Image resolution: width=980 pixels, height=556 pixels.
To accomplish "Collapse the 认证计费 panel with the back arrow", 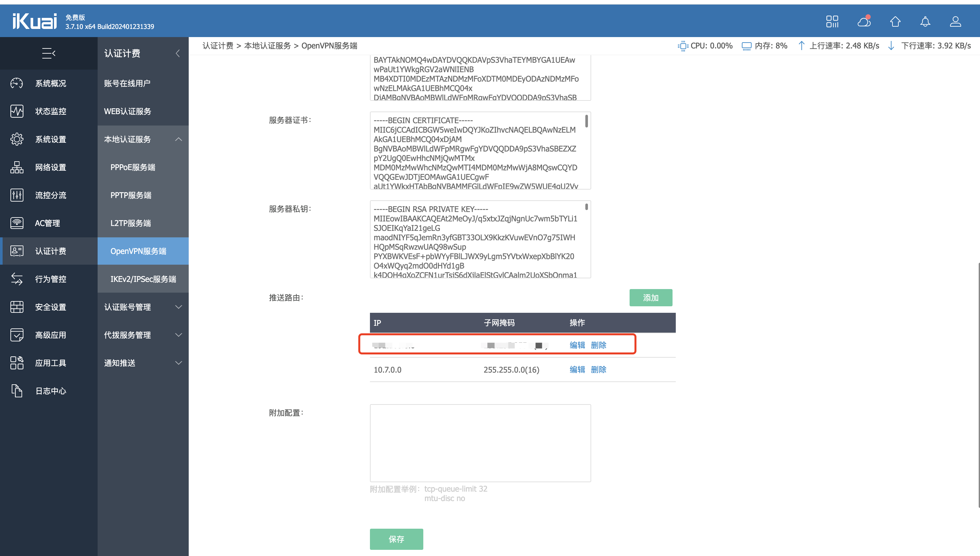I will pyautogui.click(x=178, y=53).
